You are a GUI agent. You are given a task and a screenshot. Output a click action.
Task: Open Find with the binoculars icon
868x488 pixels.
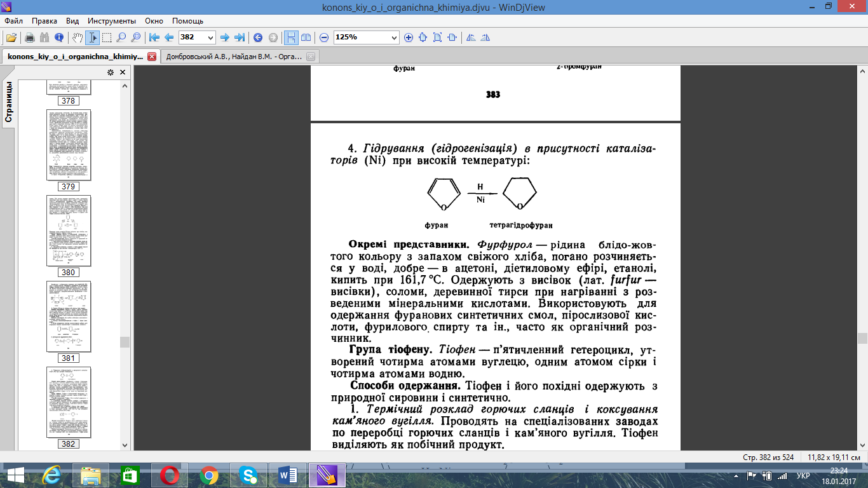tap(44, 37)
